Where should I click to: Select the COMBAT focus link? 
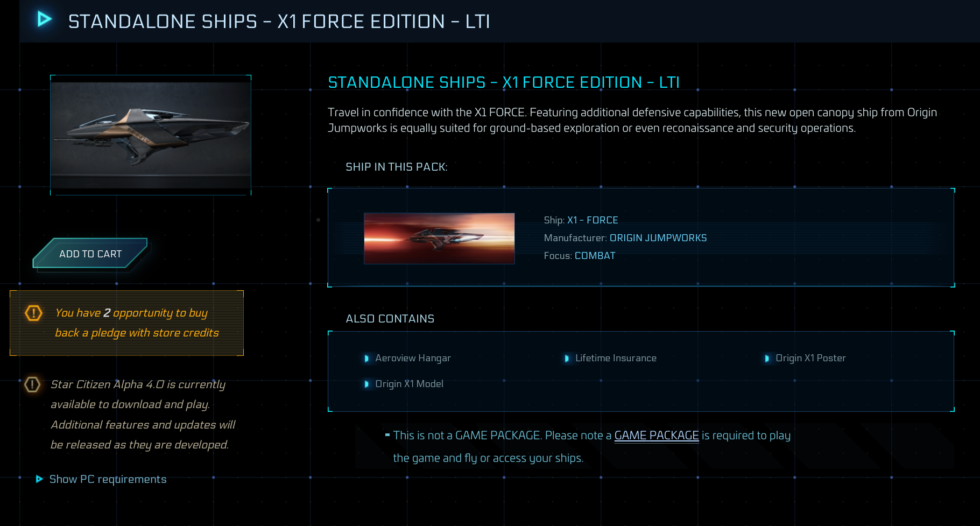coord(595,256)
